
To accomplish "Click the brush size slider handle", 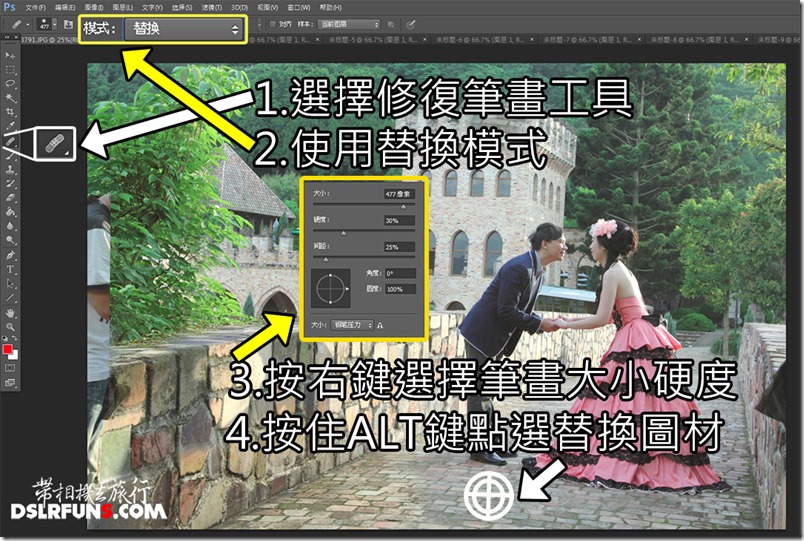I will pyautogui.click(x=402, y=205).
